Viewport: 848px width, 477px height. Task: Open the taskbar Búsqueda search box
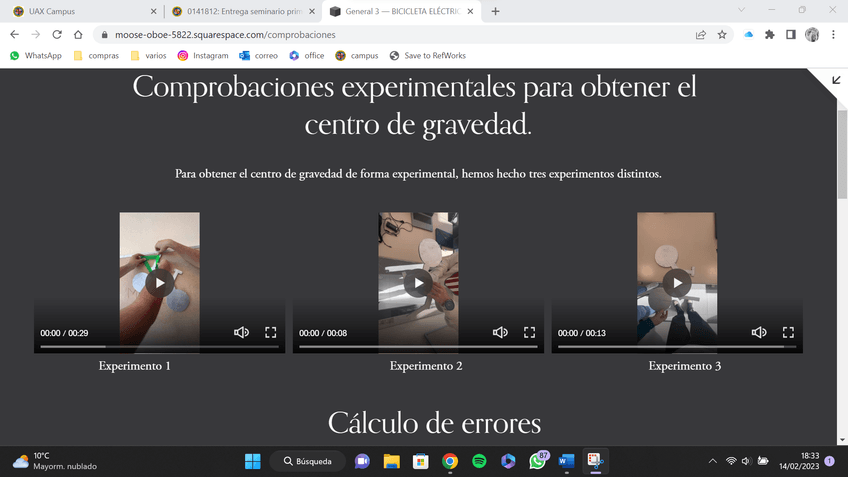click(308, 461)
